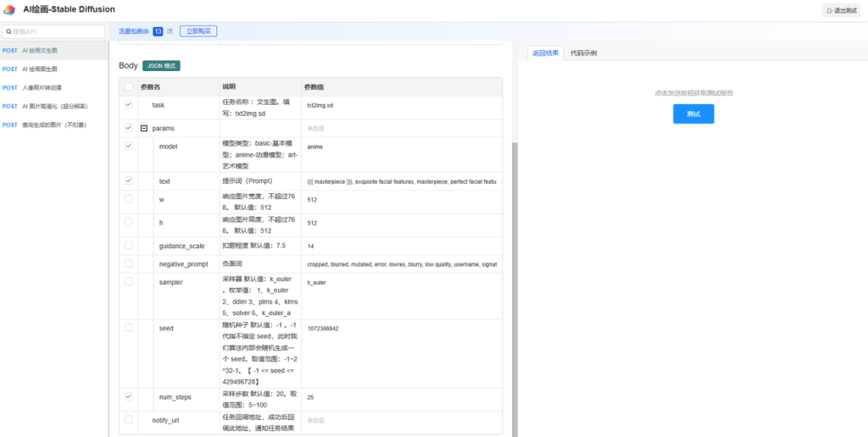Click the vertical scrollbar of the body panel

click(515, 288)
